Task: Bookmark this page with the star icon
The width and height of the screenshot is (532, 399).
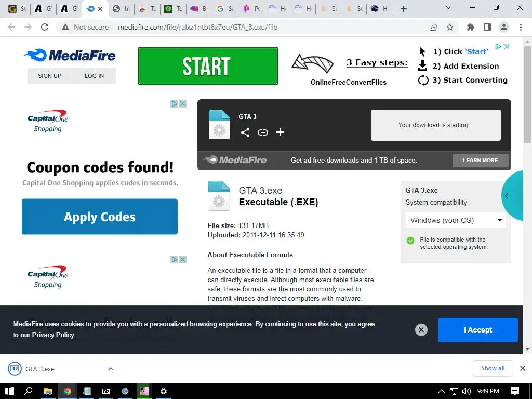Action: pos(450,27)
